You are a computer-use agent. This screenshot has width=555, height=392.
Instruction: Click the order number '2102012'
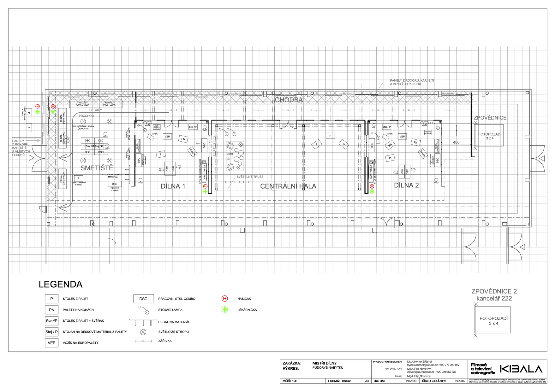(460, 381)
